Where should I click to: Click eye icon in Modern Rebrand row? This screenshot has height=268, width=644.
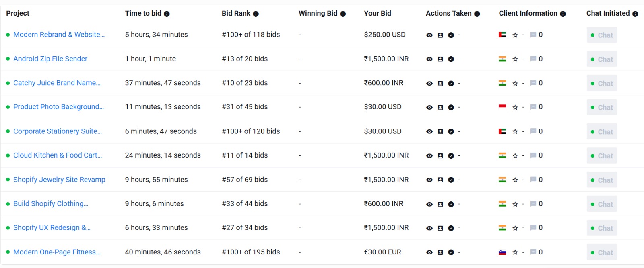pos(429,35)
